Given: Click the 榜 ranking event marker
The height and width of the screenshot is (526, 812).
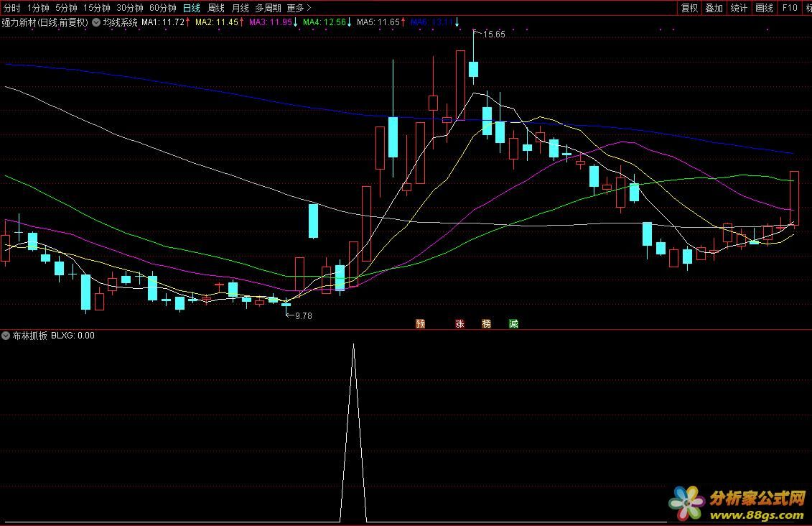Looking at the screenshot, I should 486,323.
